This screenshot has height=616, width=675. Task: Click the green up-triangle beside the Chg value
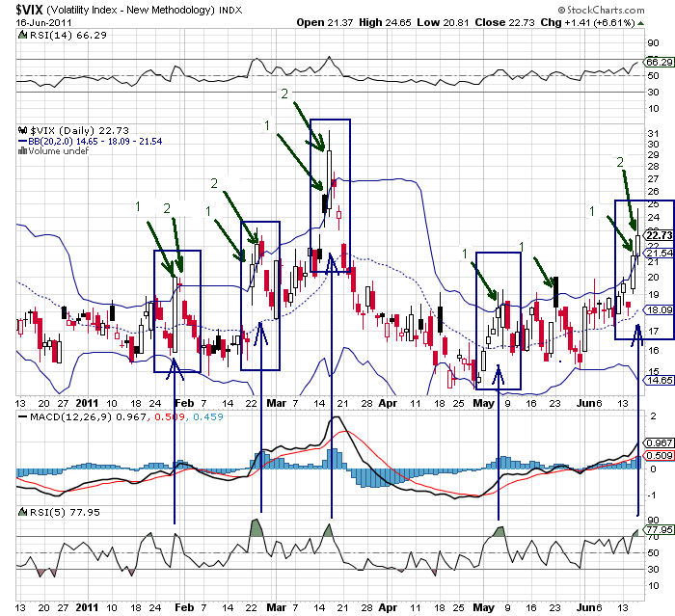tap(641, 23)
